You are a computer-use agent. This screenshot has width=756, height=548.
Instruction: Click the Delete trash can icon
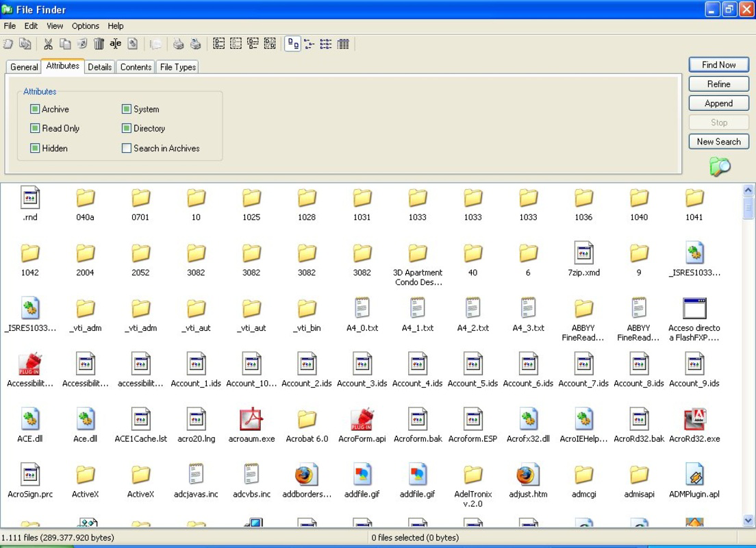tap(99, 45)
